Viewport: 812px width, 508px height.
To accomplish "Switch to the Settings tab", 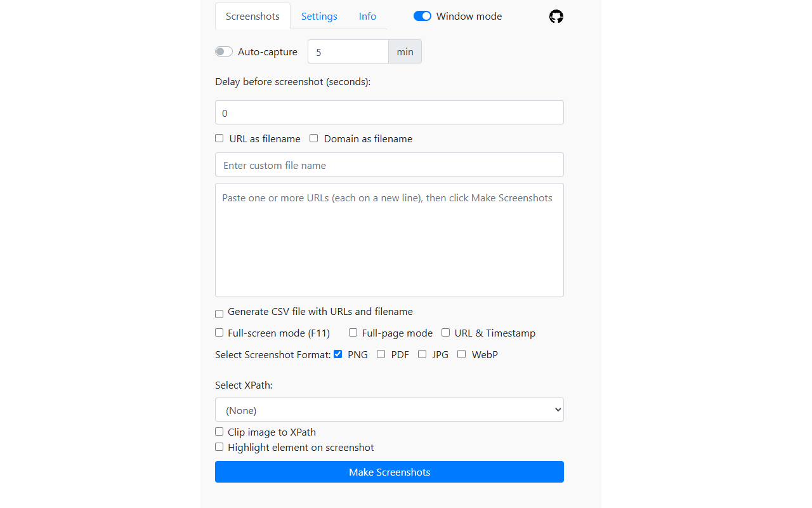I will coord(319,16).
